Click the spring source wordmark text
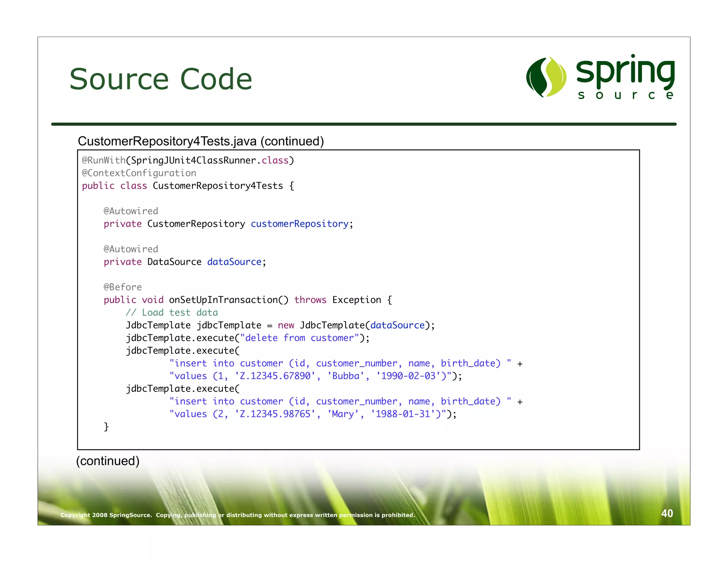The height and width of the screenshot is (562, 728). pyautogui.click(x=625, y=77)
